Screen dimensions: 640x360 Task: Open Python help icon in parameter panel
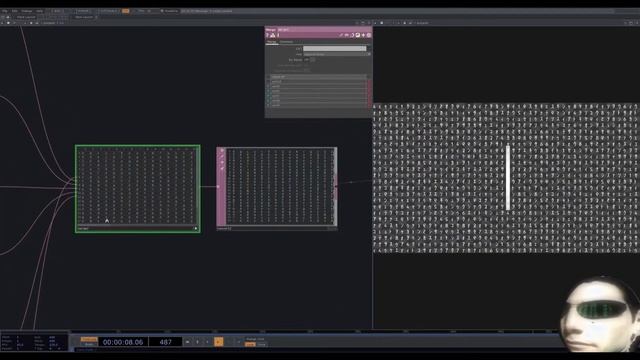[x=273, y=36]
